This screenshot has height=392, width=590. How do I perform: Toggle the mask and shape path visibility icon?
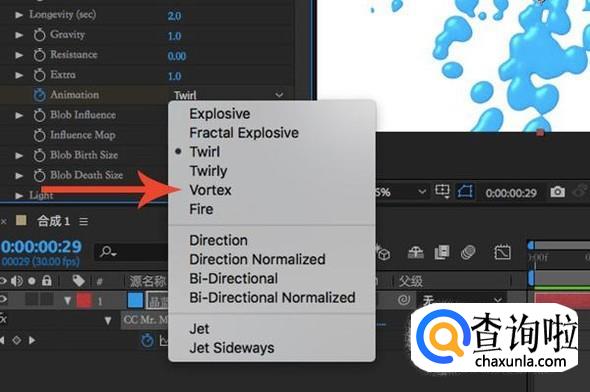pos(465,192)
